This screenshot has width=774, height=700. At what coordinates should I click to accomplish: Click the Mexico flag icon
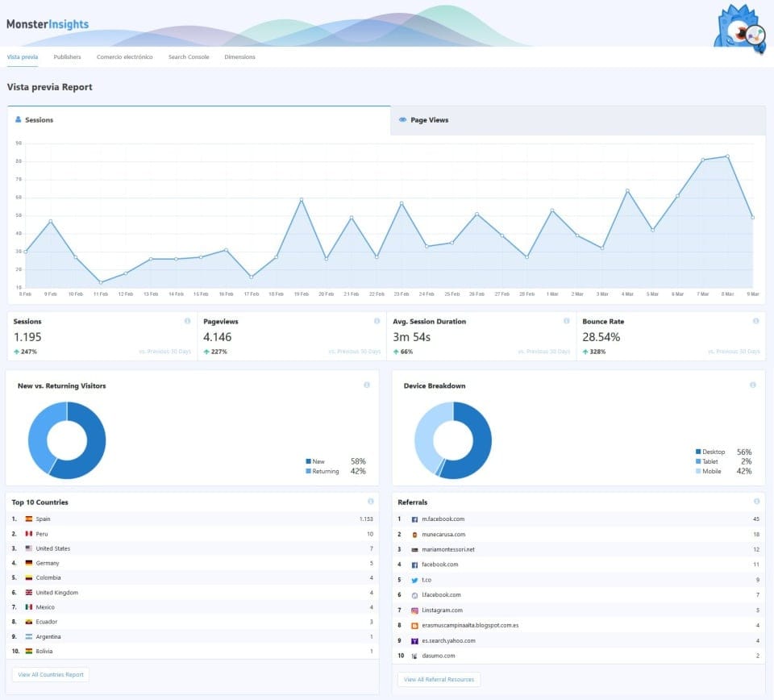click(29, 607)
